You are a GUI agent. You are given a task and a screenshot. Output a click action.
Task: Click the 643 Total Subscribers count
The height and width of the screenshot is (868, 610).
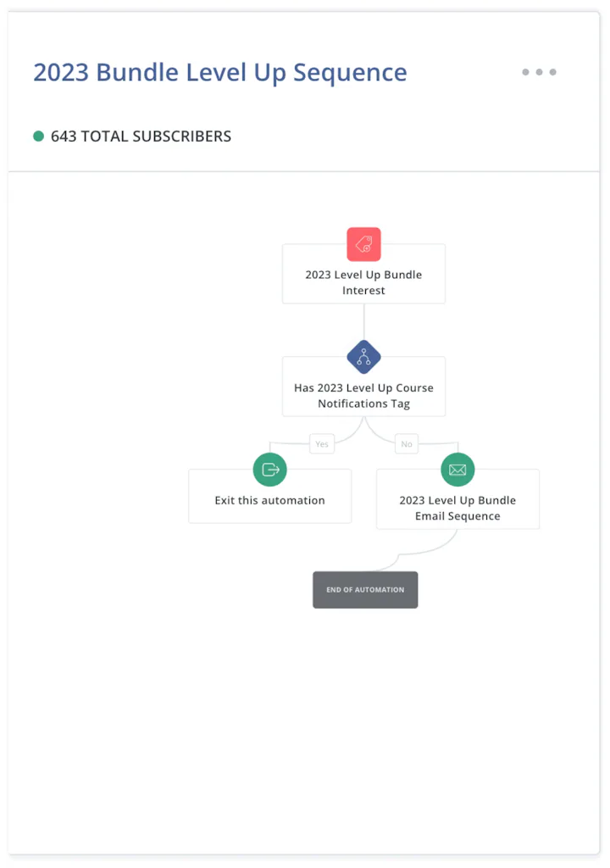click(x=141, y=136)
